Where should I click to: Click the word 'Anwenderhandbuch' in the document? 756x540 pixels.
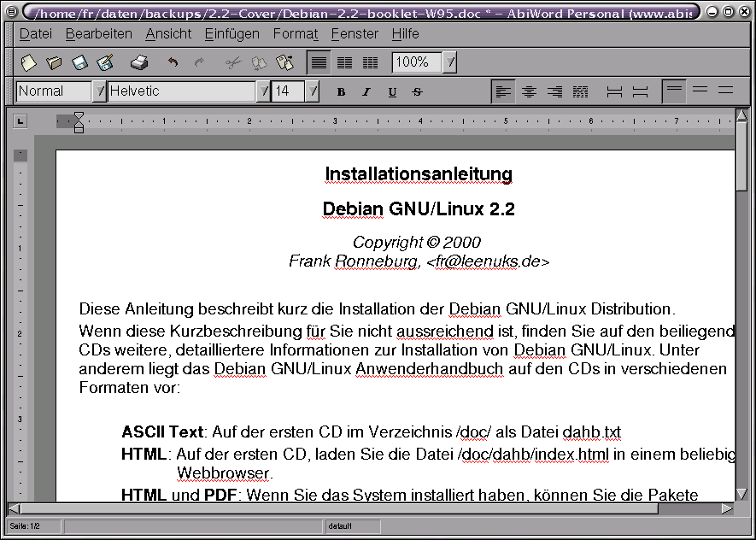pyautogui.click(x=430, y=368)
